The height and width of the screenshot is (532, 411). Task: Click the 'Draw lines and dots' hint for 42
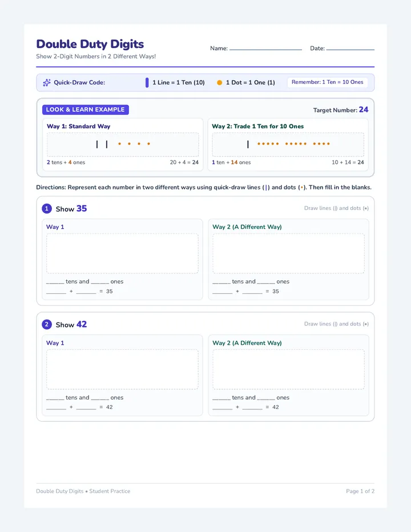(x=336, y=324)
